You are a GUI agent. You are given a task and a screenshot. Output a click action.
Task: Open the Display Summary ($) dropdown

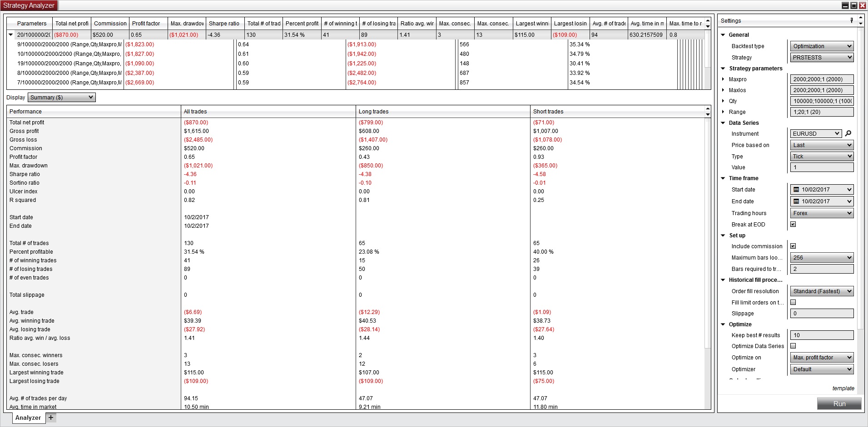pyautogui.click(x=61, y=98)
